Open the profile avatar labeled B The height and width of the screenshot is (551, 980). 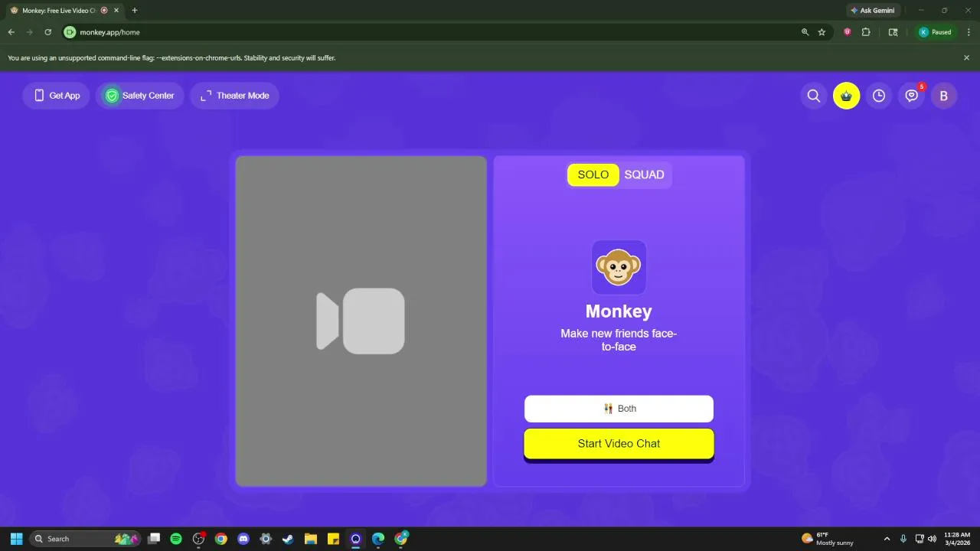(944, 96)
